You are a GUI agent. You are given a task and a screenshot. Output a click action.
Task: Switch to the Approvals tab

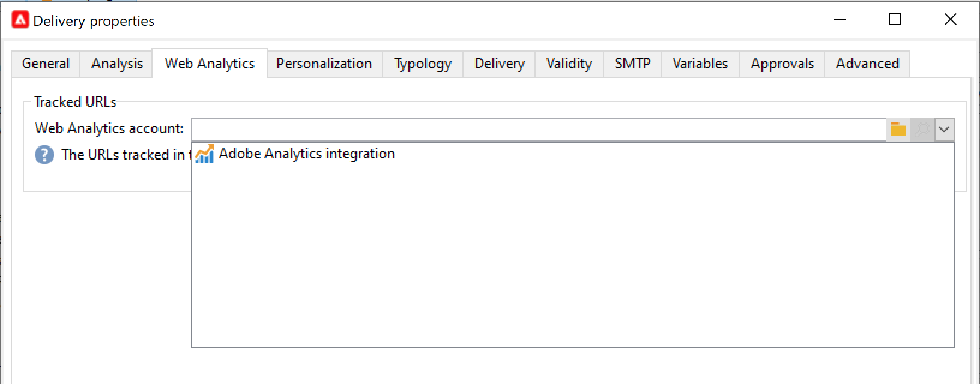pos(782,64)
